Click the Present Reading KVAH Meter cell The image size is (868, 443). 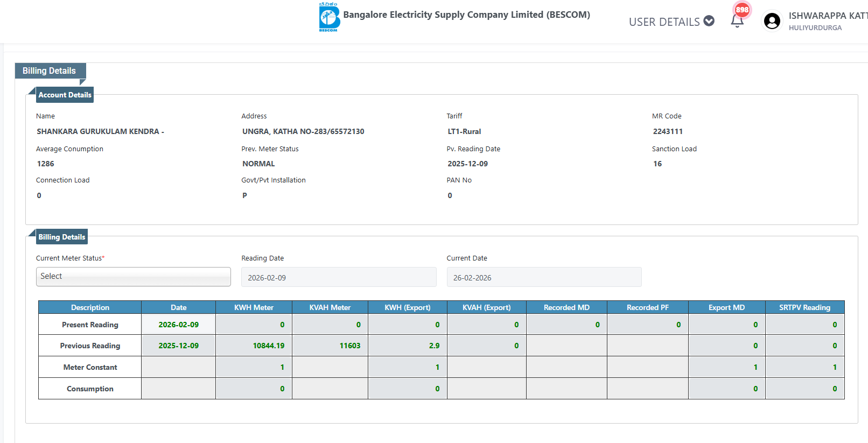point(330,325)
